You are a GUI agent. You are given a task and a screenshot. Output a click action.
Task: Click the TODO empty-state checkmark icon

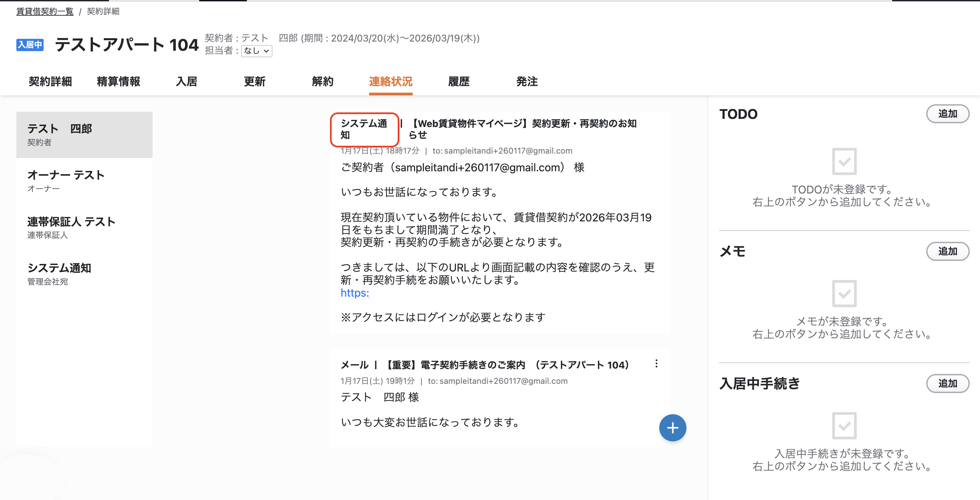[844, 161]
